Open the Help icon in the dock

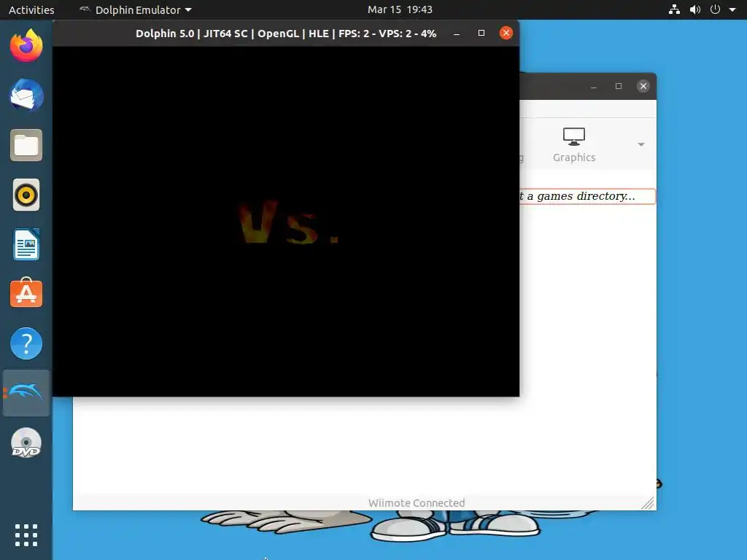click(x=26, y=343)
